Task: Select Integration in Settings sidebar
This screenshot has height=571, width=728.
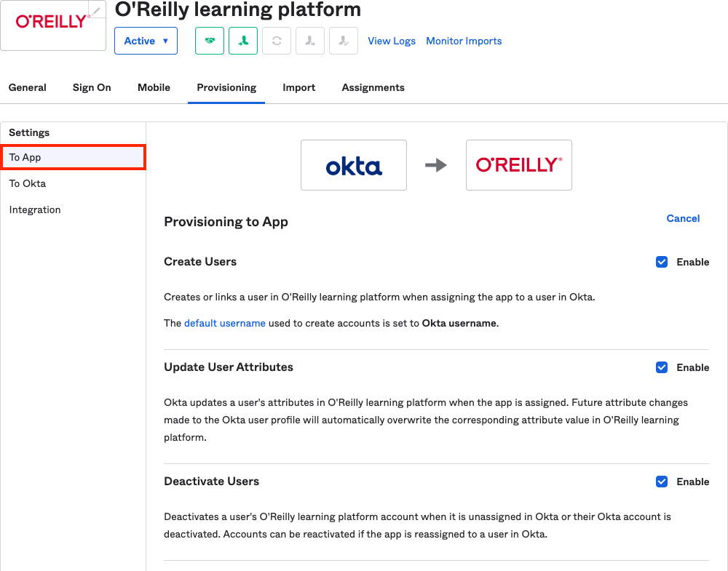Action: tap(74, 209)
